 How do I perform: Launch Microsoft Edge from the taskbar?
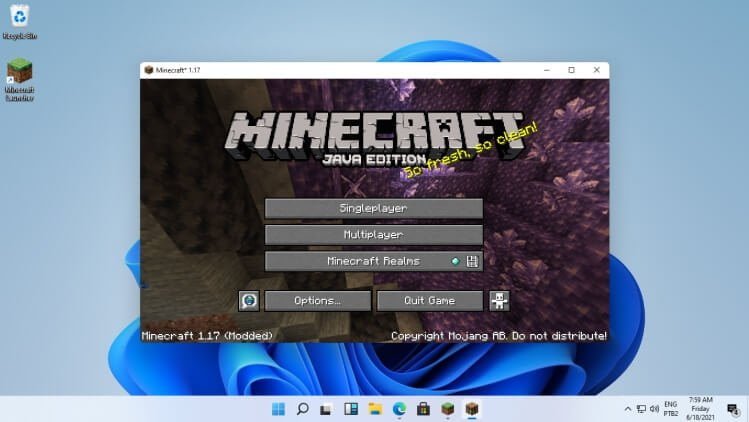(x=399, y=409)
